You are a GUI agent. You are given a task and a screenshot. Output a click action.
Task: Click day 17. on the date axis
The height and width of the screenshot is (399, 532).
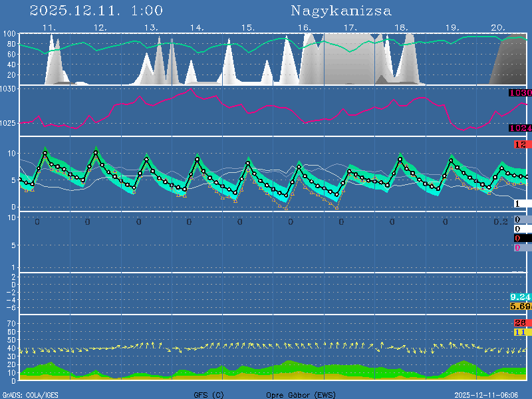point(350,28)
